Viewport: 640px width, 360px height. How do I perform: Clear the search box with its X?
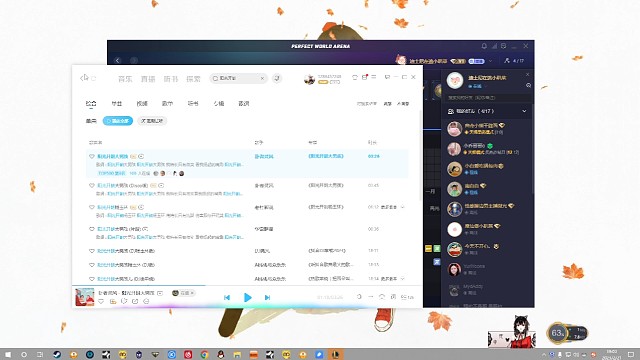click(262, 78)
